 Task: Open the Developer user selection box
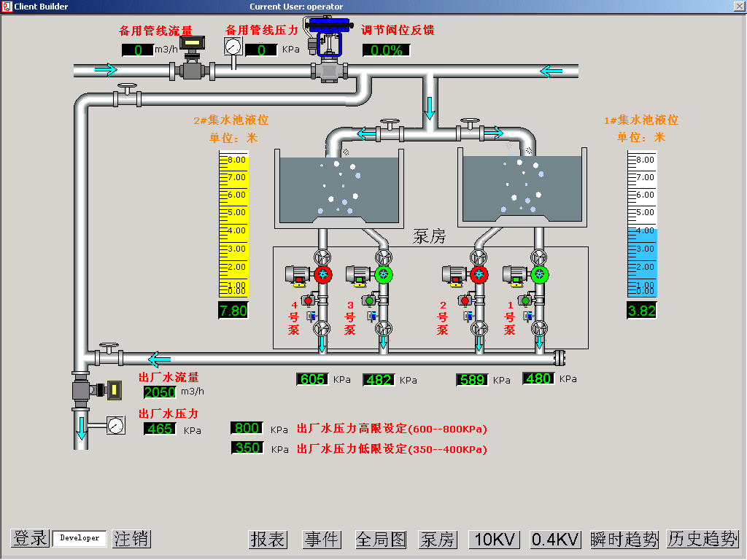pyautogui.click(x=78, y=539)
